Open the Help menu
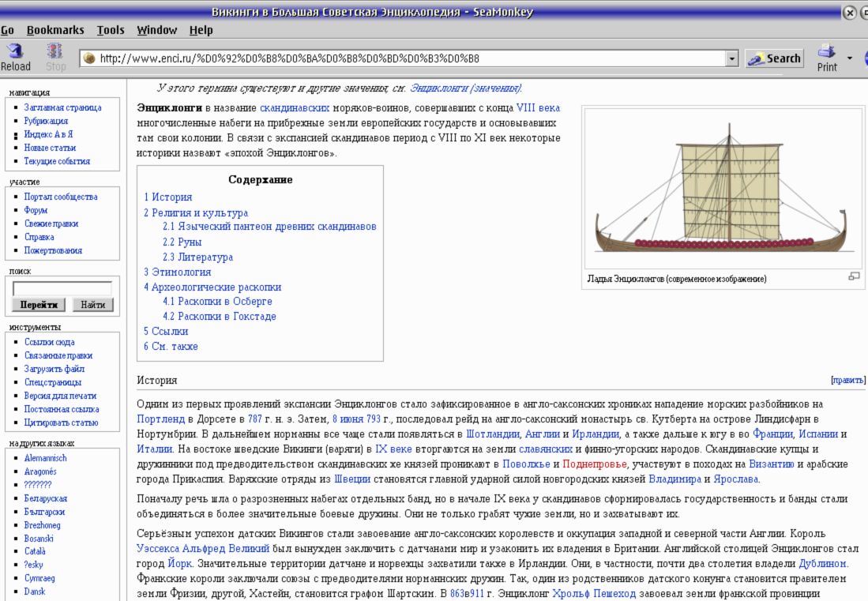Screen dimensions: 868x601 [x=201, y=30]
